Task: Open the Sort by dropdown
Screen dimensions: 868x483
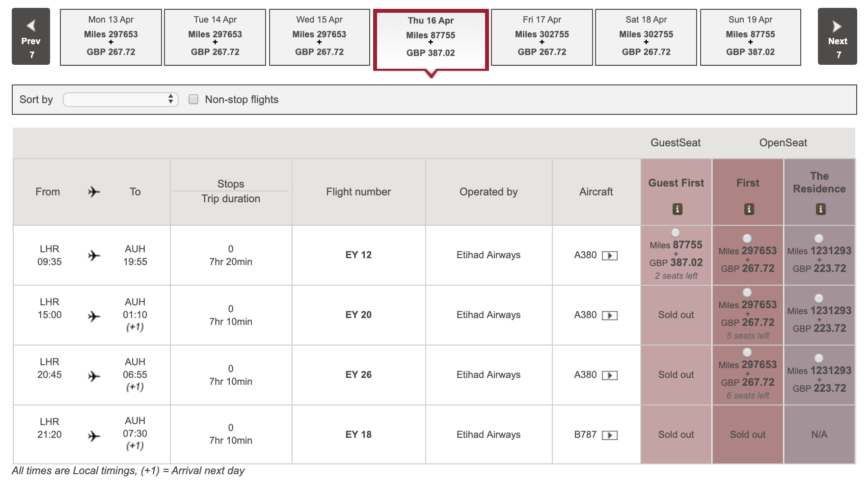Action: (120, 100)
